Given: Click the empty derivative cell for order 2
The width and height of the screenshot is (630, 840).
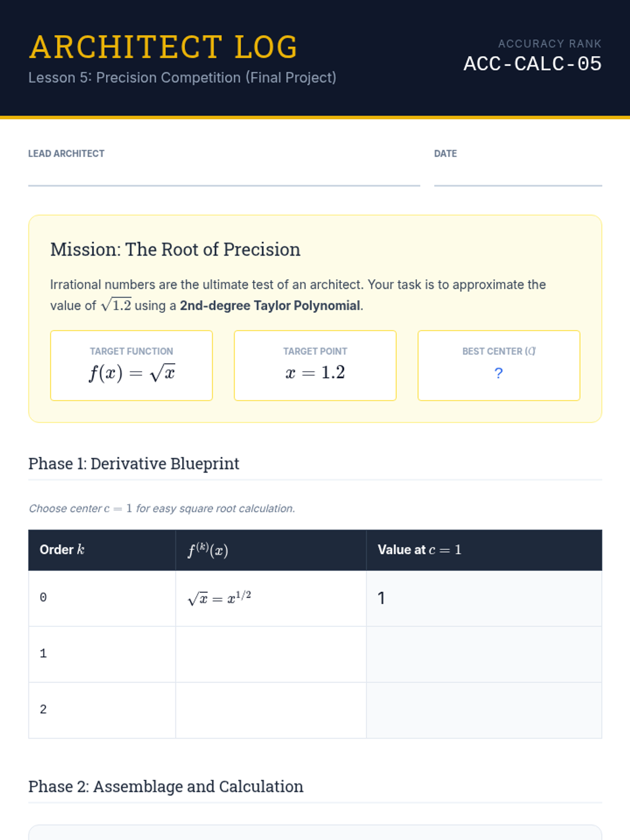Looking at the screenshot, I should pos(270,710).
